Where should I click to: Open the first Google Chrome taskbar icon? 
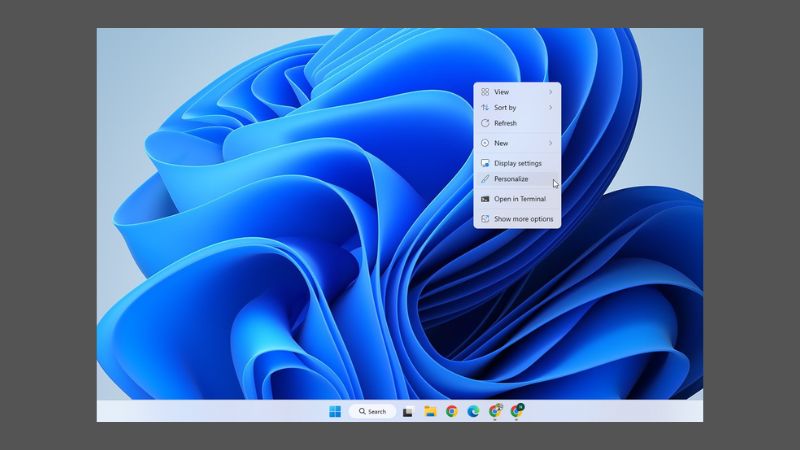[x=452, y=411]
